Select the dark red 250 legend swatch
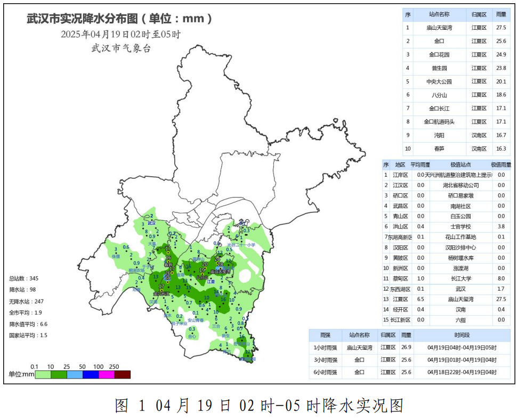Screen dimensions: 518x420 coord(123,374)
